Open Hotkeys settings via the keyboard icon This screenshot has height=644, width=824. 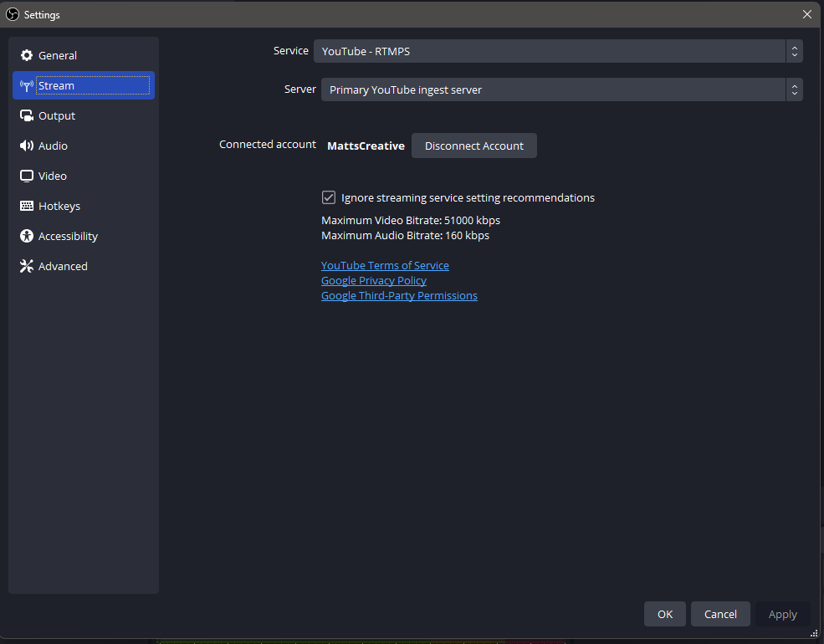click(x=27, y=206)
